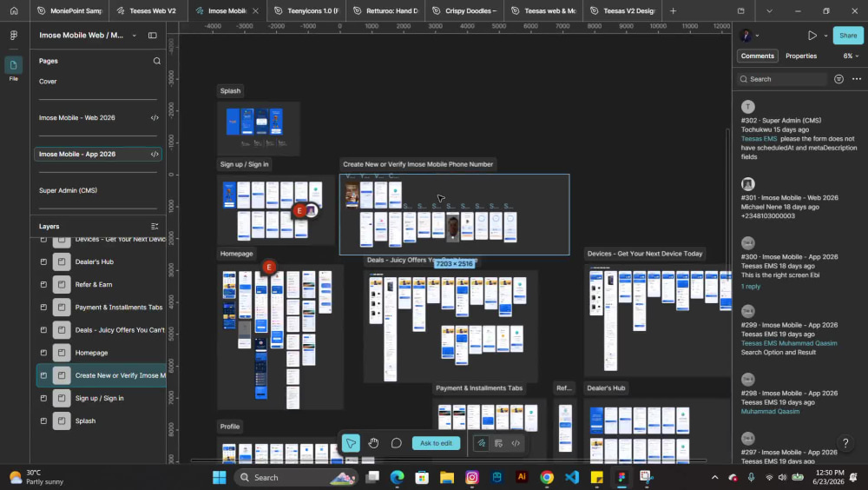Image resolution: width=868 pixels, height=490 pixels.
Task: Click the comments Search field
Action: [x=783, y=79]
